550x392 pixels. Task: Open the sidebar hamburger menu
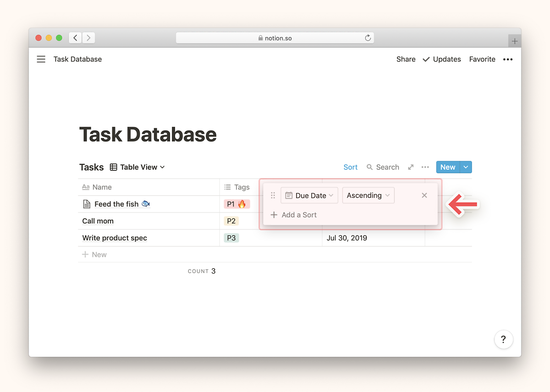tap(41, 59)
